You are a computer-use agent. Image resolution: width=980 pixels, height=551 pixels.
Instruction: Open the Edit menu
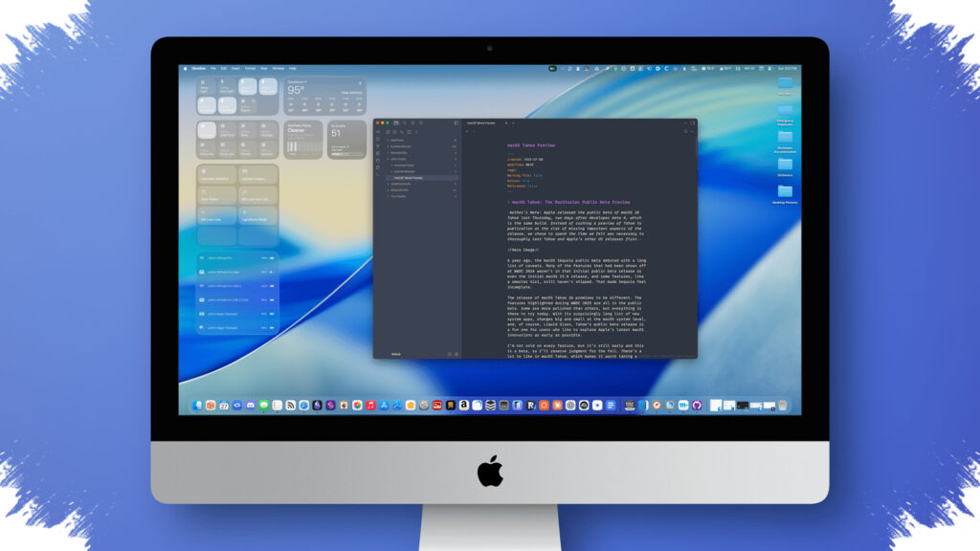click(224, 68)
